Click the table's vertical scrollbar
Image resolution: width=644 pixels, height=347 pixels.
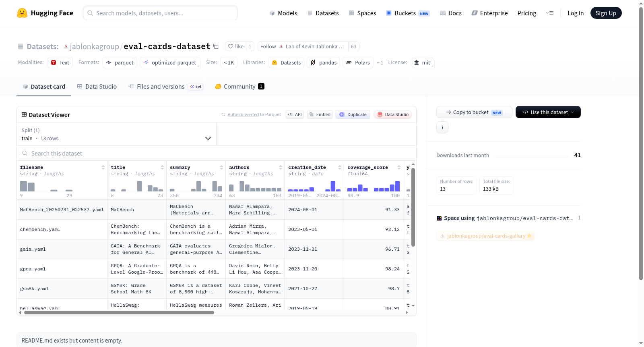click(x=413, y=207)
